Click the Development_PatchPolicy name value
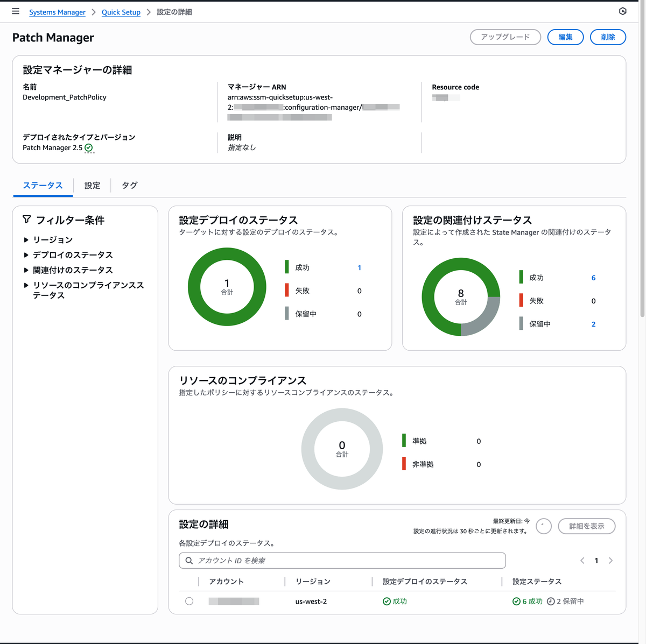This screenshot has width=646, height=644. pyautogui.click(x=65, y=97)
